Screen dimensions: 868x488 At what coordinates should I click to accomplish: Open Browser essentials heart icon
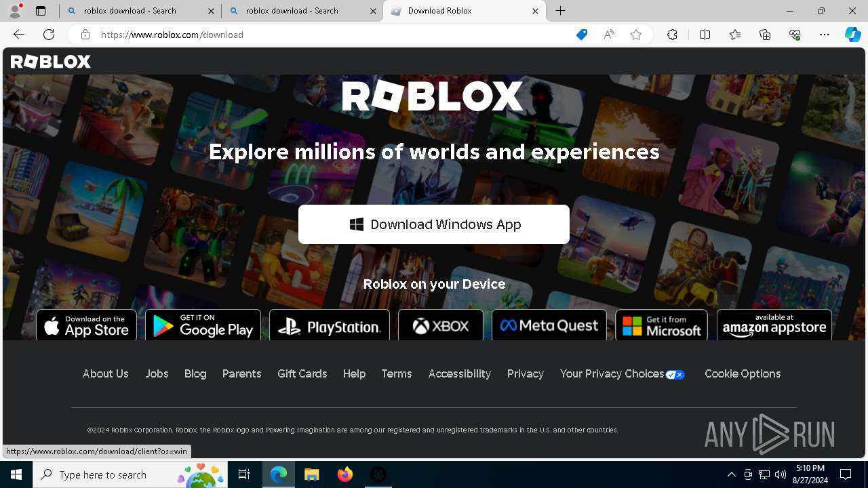795,35
